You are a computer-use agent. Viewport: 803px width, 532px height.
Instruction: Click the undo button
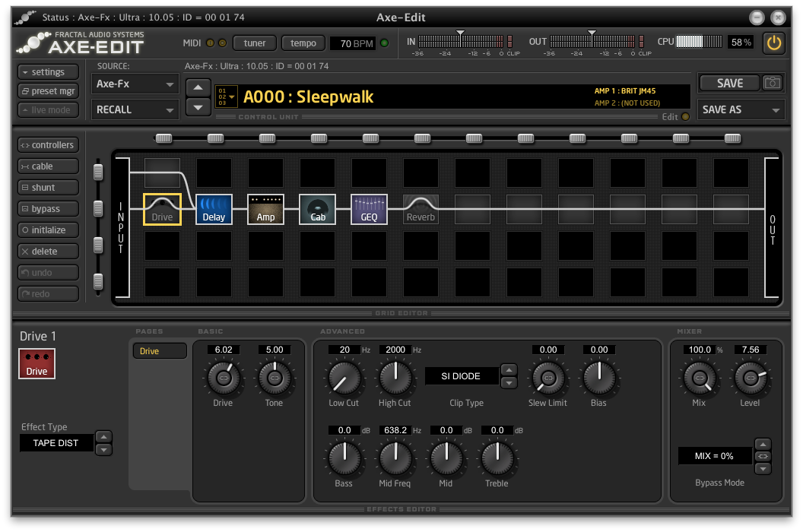point(48,272)
